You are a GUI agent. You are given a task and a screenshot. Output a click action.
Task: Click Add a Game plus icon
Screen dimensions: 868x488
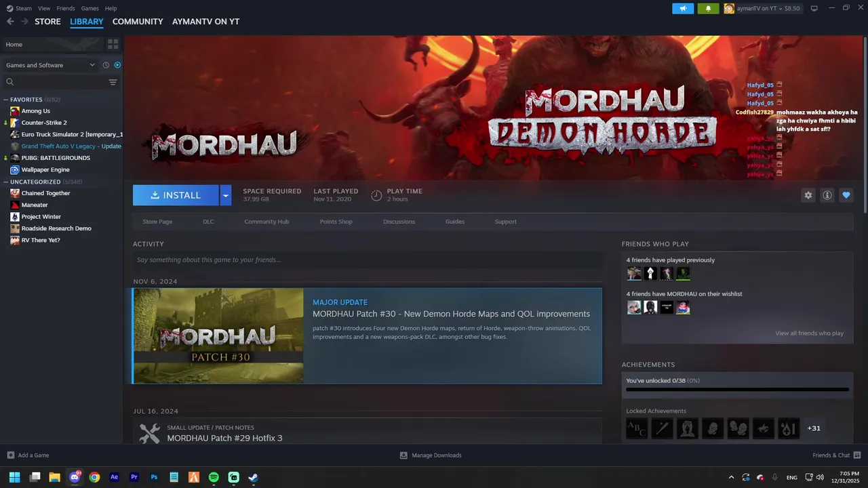pos(10,455)
